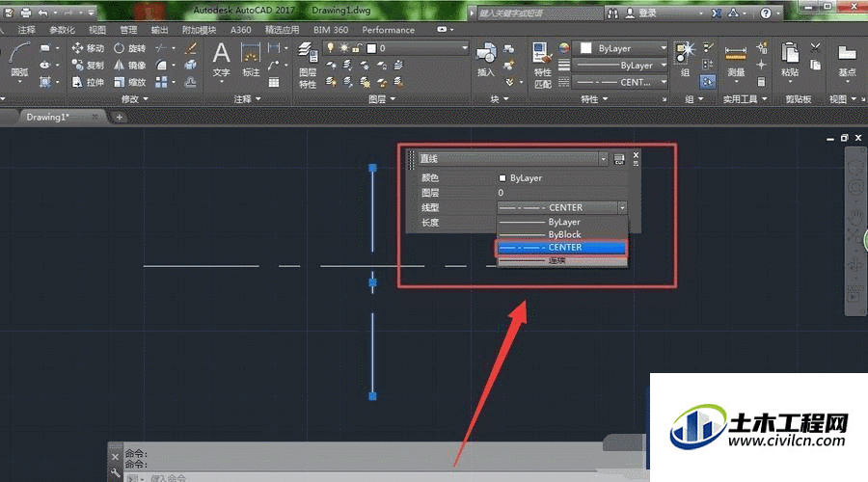This screenshot has height=482, width=868.
Task: Open Layer Properties (图层特性) manager
Action: click(308, 66)
